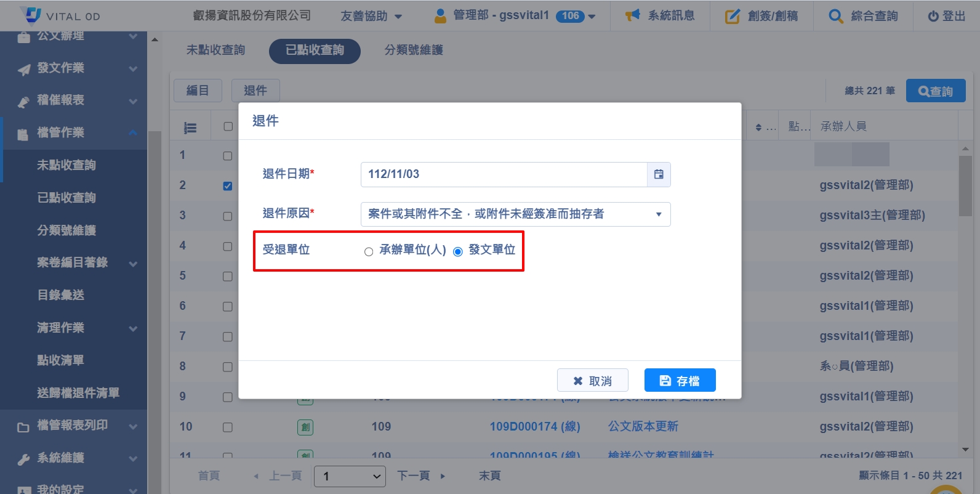
Task: Click the 存檔 save button
Action: 680,381
